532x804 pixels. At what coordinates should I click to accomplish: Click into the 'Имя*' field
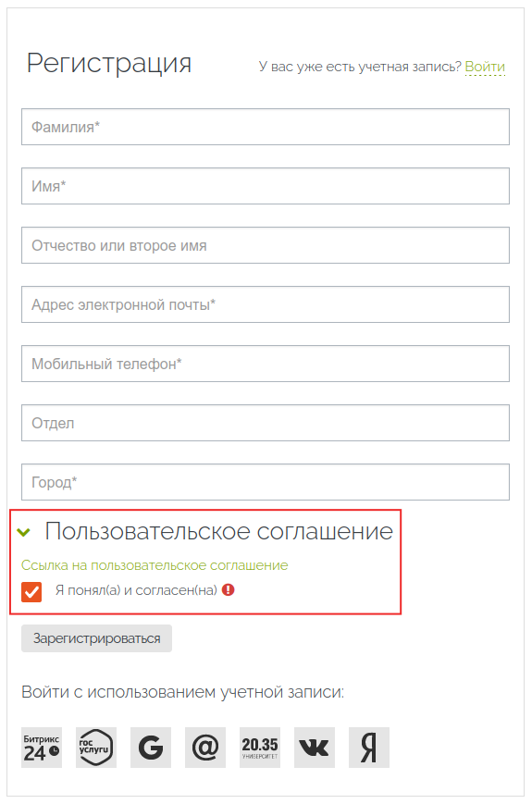[x=266, y=186]
